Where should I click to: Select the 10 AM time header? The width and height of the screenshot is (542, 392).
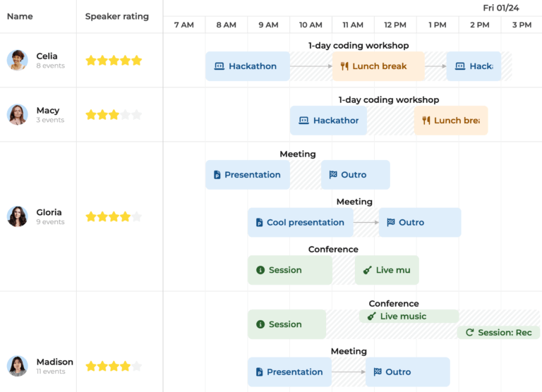[311, 25]
